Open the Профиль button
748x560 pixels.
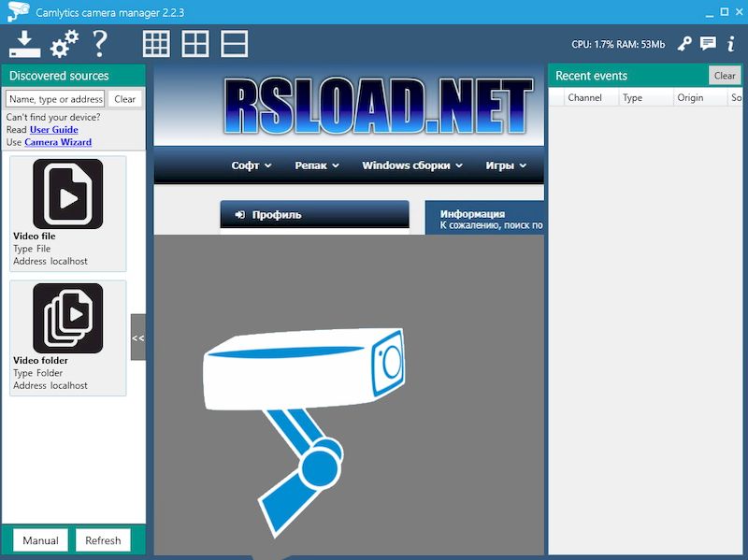coord(314,215)
